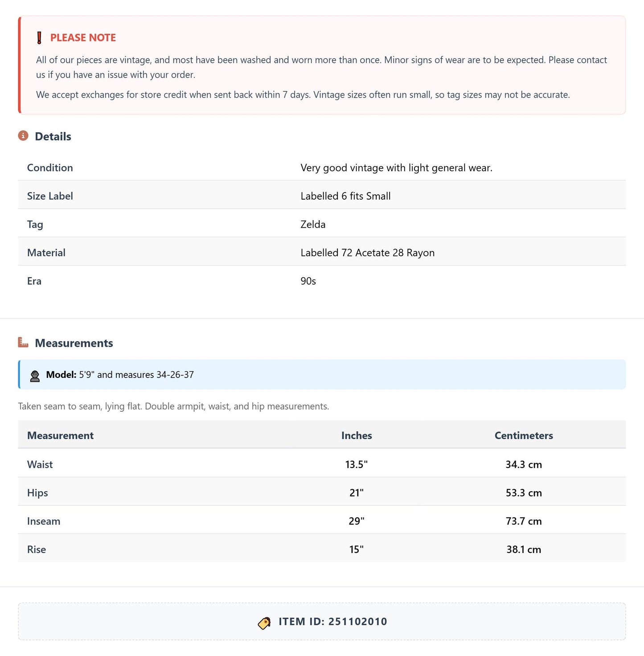
Task: Click the price tag icon beside Item ID
Action: click(x=264, y=623)
